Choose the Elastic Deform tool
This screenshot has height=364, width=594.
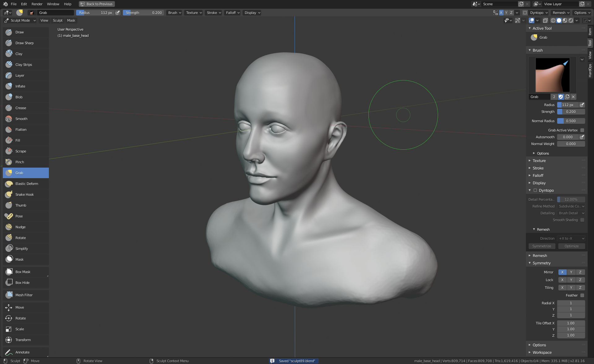click(x=27, y=184)
